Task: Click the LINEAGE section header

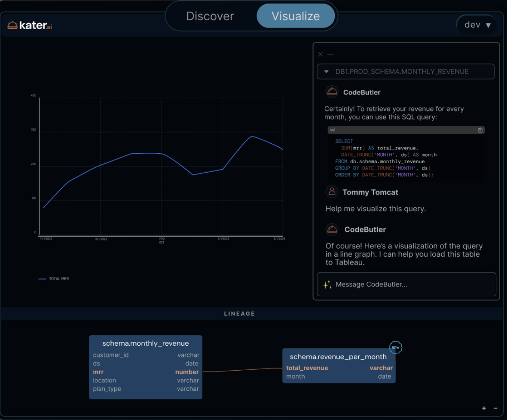Action: coord(240,313)
